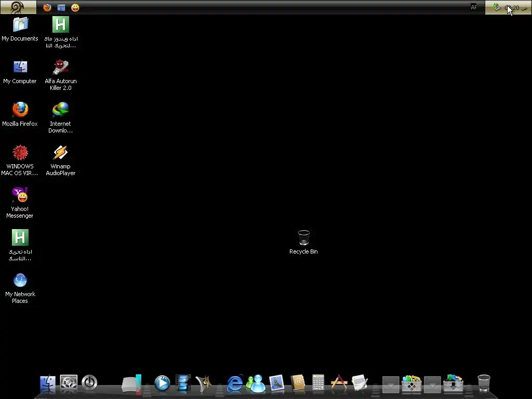Click the silver-gold emblem dock icon
The image size is (532, 399).
(x=204, y=383)
